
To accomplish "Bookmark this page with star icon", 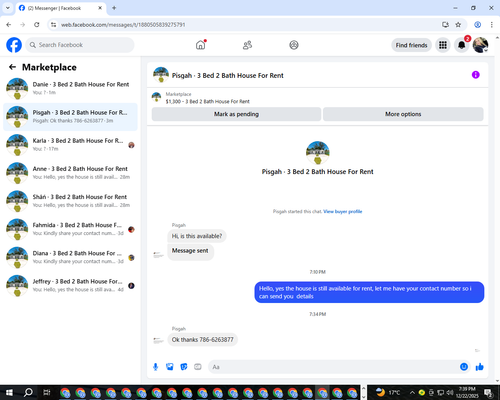I will [x=458, y=25].
